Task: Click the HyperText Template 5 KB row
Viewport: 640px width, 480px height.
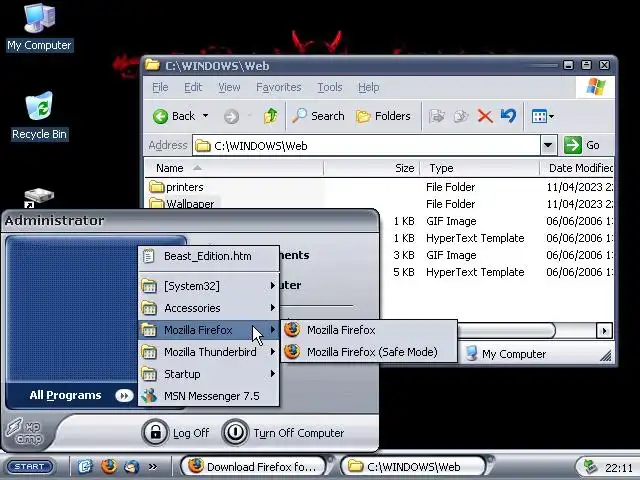Action: 496,272
